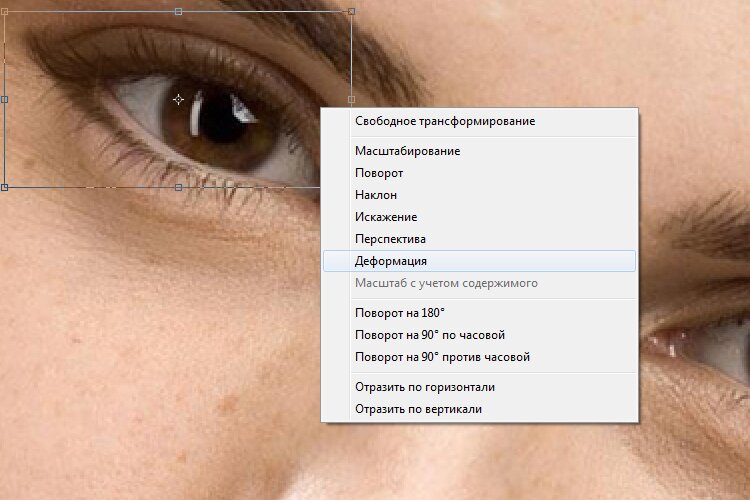Choose Отразить по вертикали

pos(479,409)
